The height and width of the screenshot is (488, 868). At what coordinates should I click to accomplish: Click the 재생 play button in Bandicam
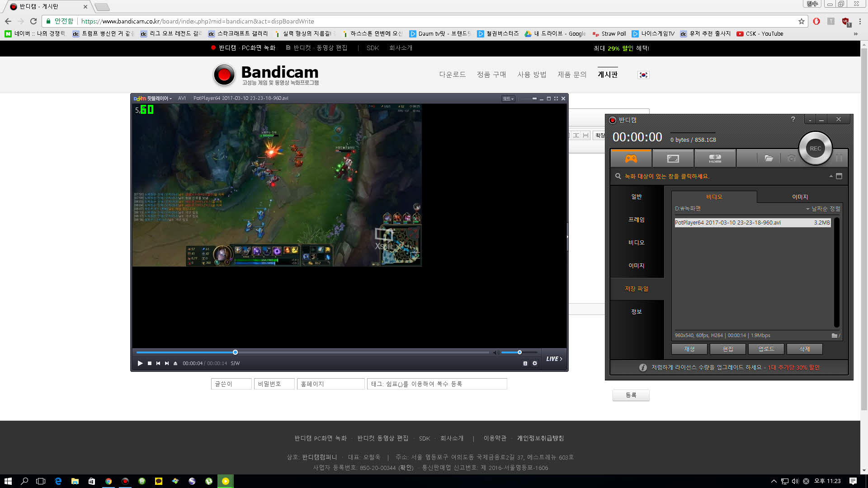pos(689,349)
